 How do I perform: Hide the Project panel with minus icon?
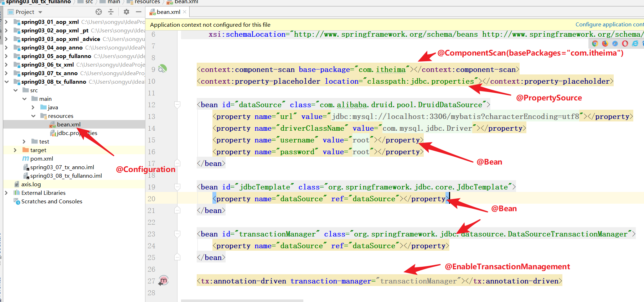pyautogui.click(x=139, y=12)
